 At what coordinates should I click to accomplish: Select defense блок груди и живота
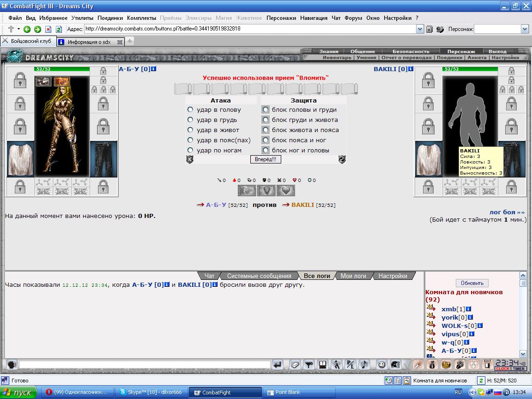[x=266, y=120]
